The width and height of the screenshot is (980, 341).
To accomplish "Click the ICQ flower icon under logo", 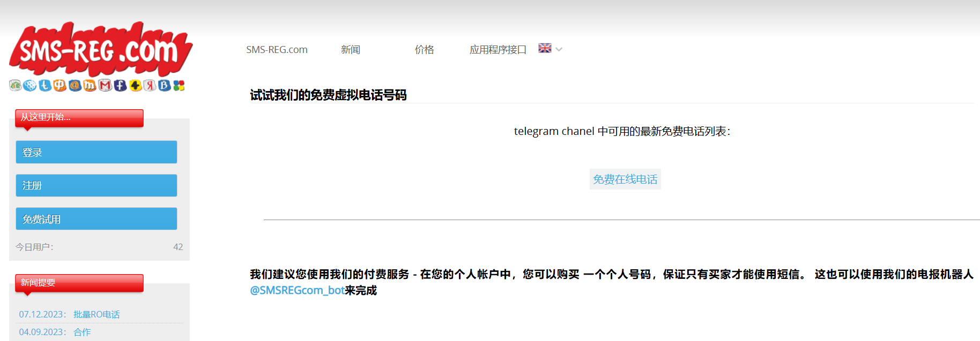I will tap(16, 85).
